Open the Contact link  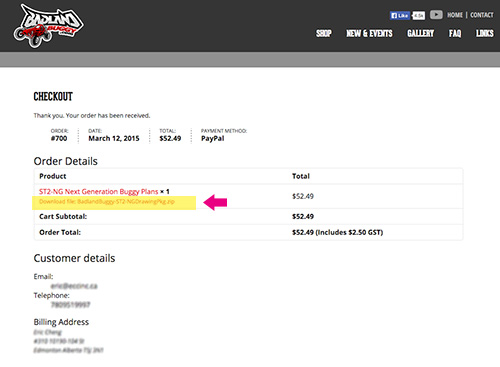pos(482,15)
